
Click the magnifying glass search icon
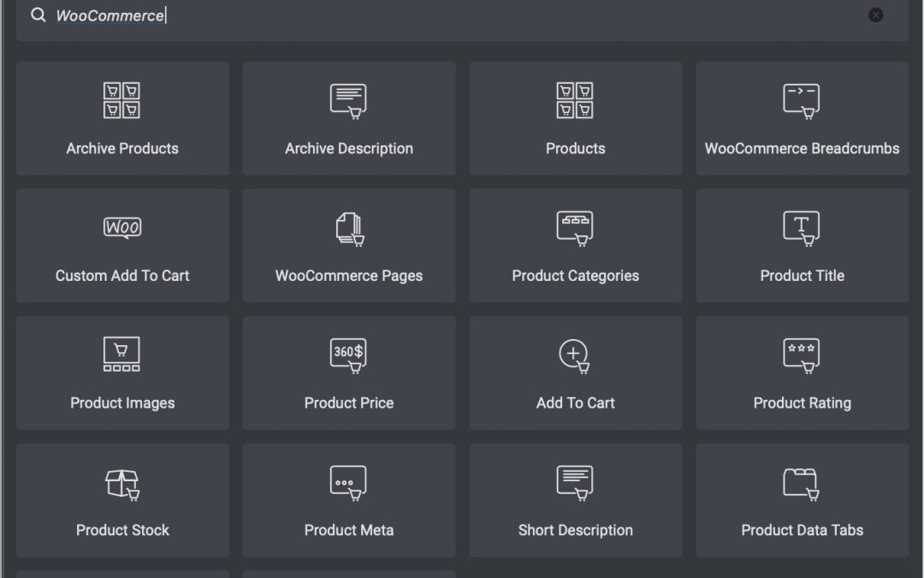[38, 15]
